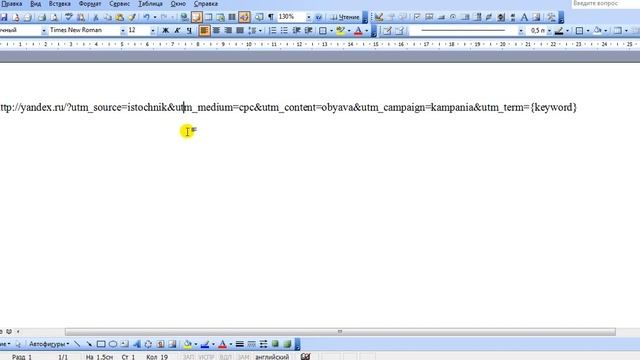
Task: Open the Сервис menu
Action: pyautogui.click(x=120, y=4)
